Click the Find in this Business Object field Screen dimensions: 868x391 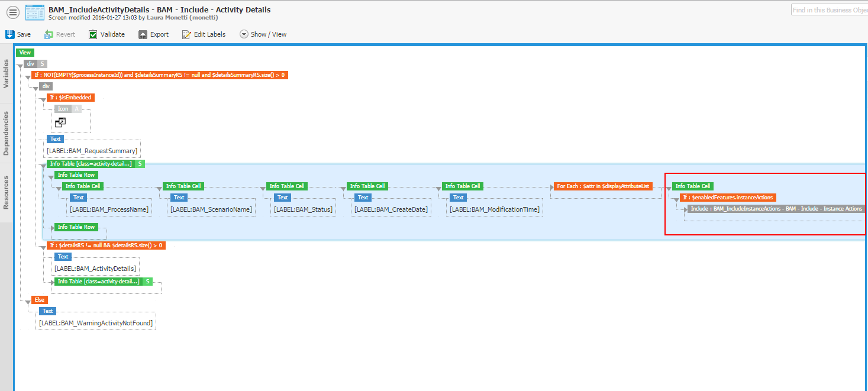click(830, 10)
